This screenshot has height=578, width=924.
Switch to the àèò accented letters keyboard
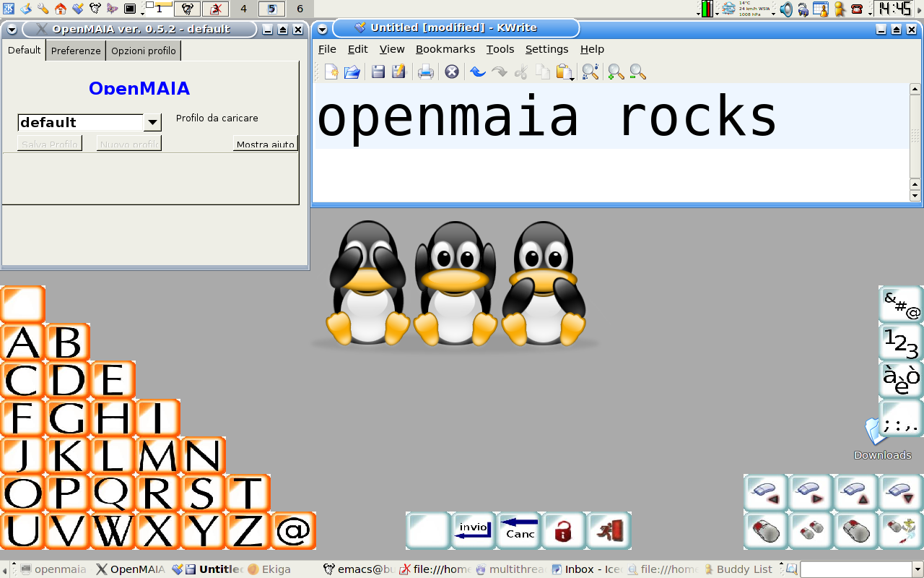[x=902, y=380]
